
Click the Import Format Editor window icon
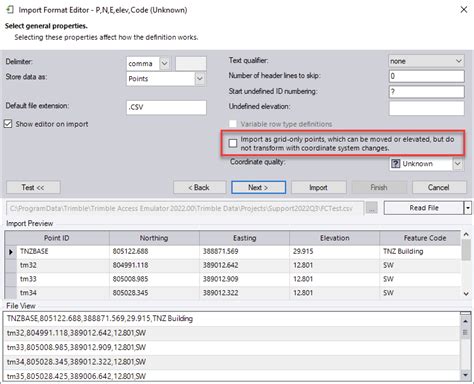click(10, 10)
